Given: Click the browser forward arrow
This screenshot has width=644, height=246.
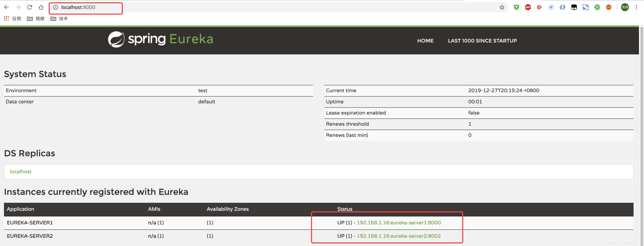Looking at the screenshot, I should [x=18, y=7].
